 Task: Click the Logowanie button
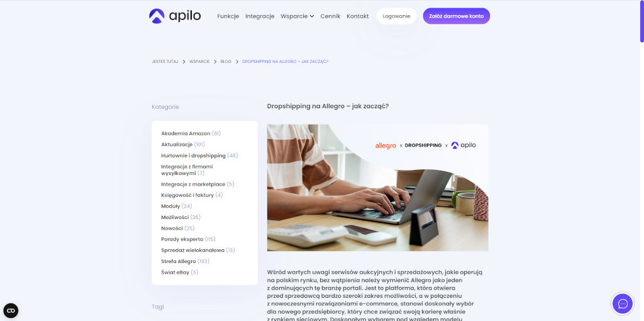click(x=396, y=16)
